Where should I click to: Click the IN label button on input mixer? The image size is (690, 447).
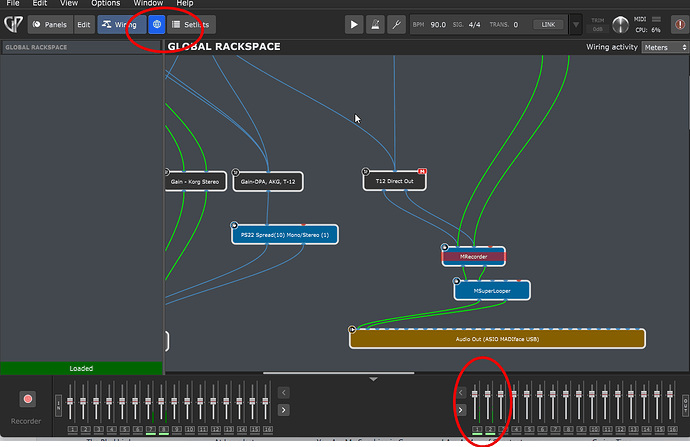[59, 405]
